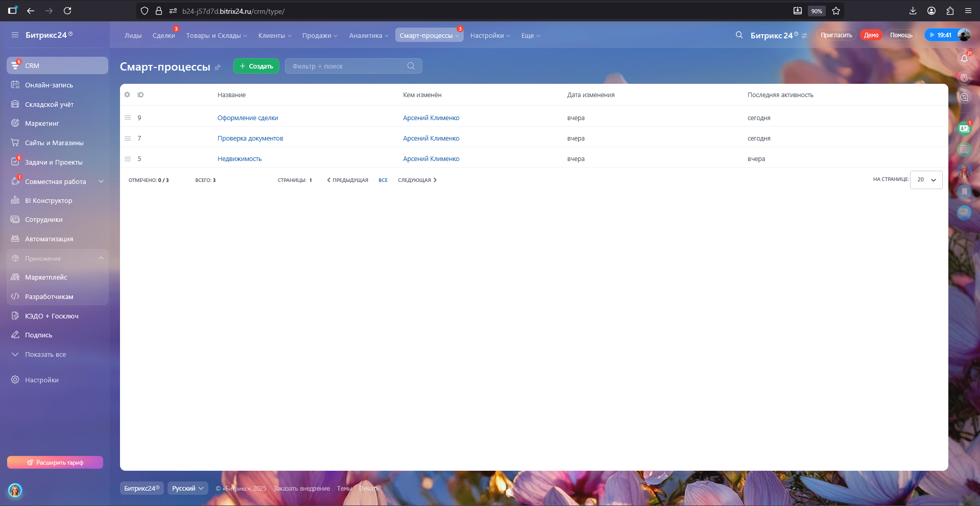Bookmark this page with star icon
The height and width of the screenshot is (506, 980).
836,11
